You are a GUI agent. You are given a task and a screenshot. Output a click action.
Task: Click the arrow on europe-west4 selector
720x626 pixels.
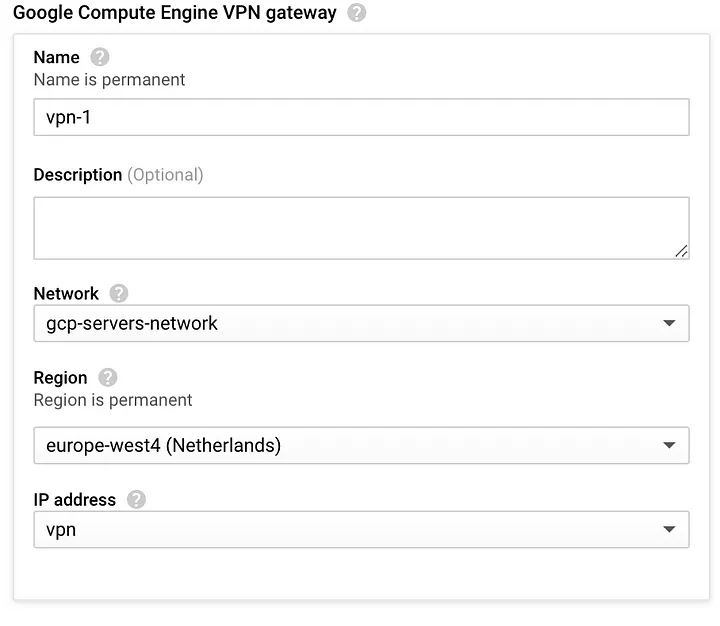coord(669,445)
